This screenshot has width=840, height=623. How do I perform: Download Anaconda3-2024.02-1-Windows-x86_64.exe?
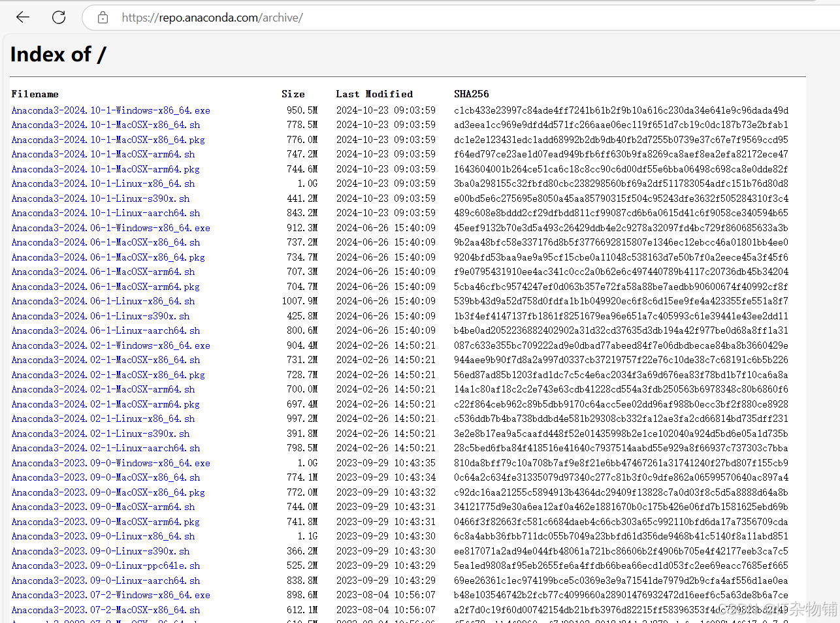coord(110,345)
